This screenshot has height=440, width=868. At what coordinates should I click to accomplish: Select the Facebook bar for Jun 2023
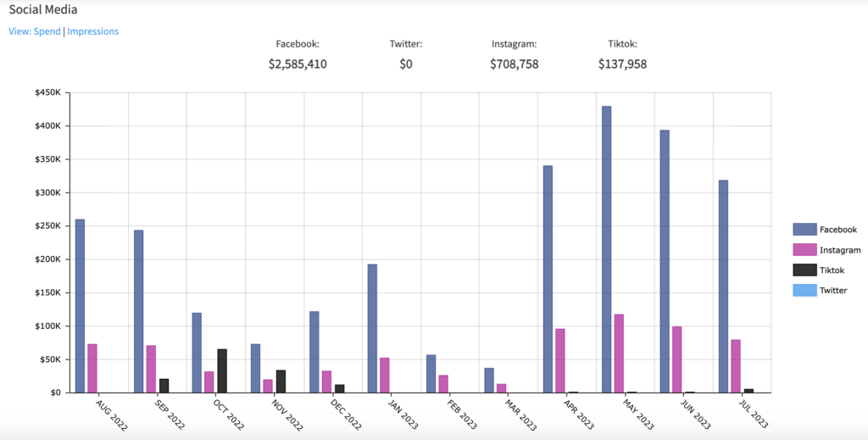[x=665, y=261]
